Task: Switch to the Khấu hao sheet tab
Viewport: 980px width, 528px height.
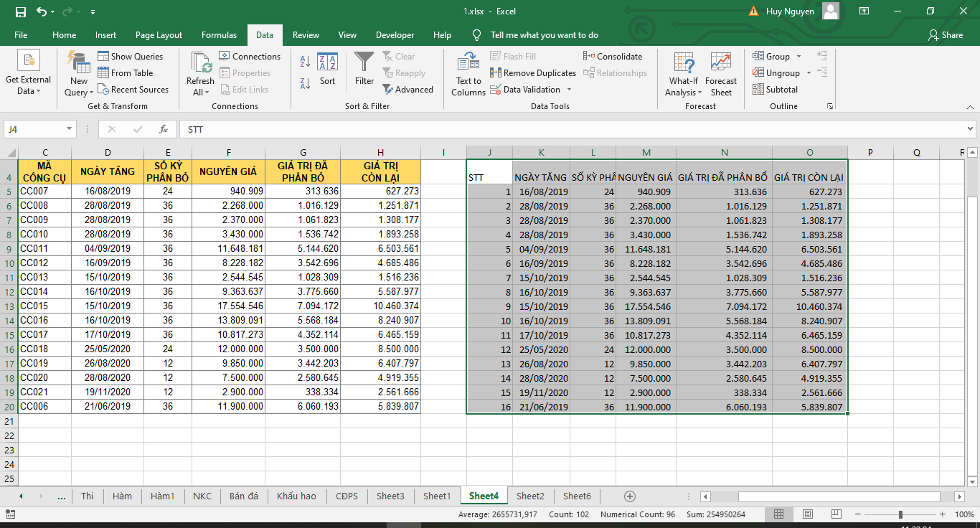Action: [296, 496]
